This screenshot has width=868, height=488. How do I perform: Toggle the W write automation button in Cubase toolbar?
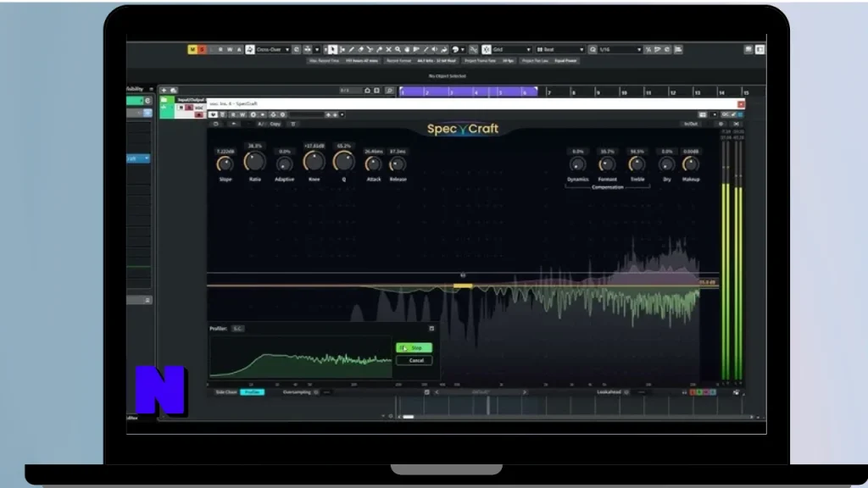[x=230, y=50]
